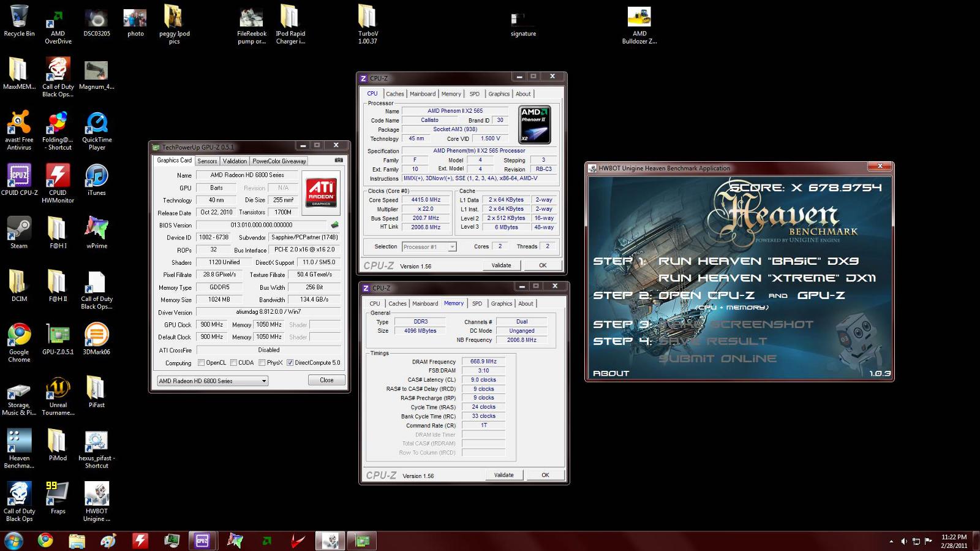Viewport: 980px width, 551px height.
Task: Click ABOUT in the HWBOT Heaven window
Action: (x=611, y=373)
